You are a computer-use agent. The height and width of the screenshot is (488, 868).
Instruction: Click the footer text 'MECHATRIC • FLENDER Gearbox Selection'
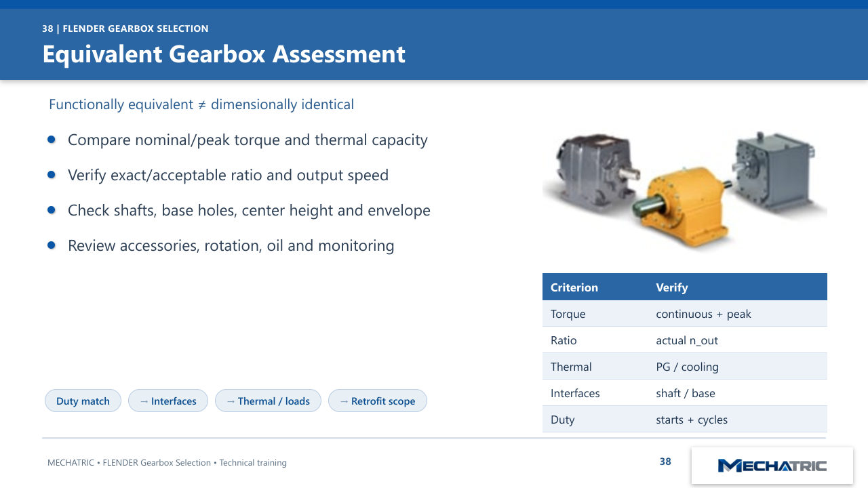pyautogui.click(x=129, y=463)
